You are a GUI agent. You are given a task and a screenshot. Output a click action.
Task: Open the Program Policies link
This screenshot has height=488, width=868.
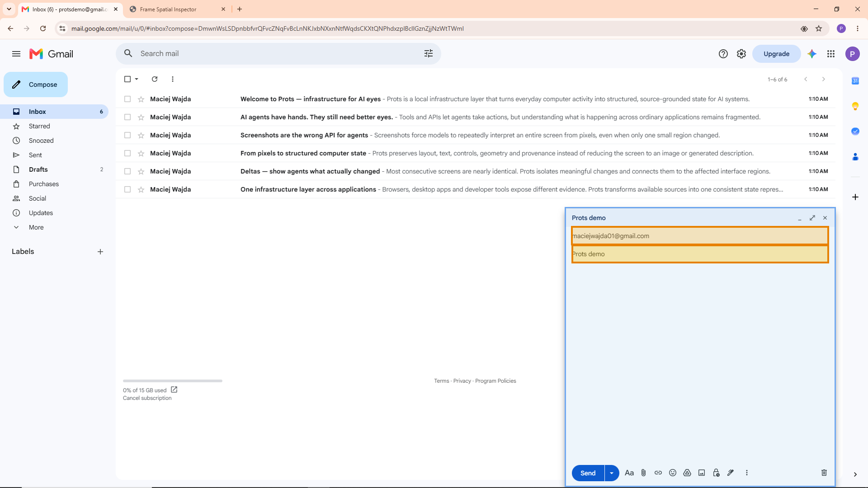click(x=495, y=381)
